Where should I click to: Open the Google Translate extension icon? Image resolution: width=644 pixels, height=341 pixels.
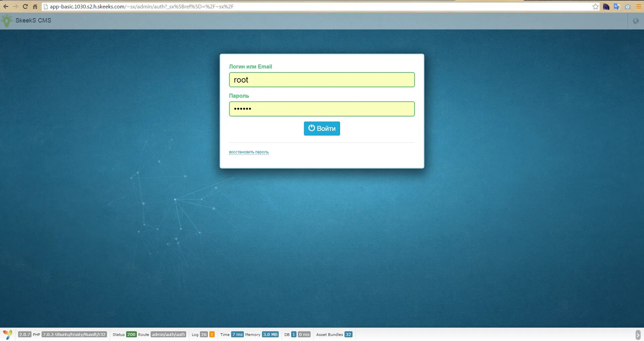[617, 6]
